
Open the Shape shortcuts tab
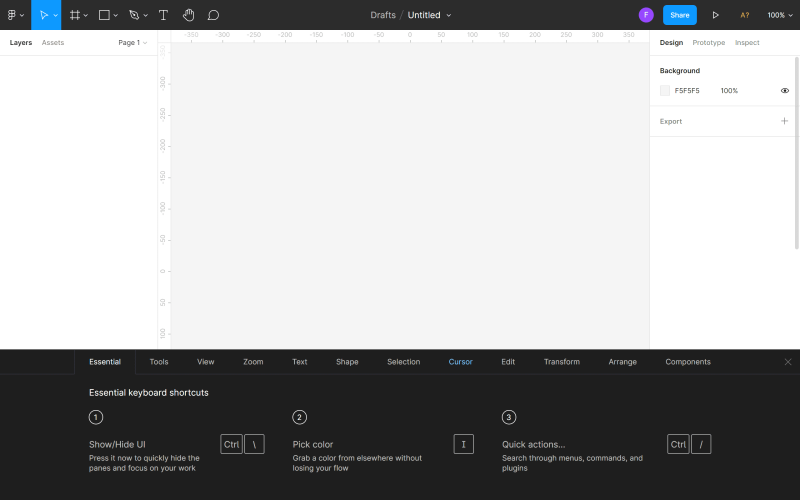click(347, 362)
